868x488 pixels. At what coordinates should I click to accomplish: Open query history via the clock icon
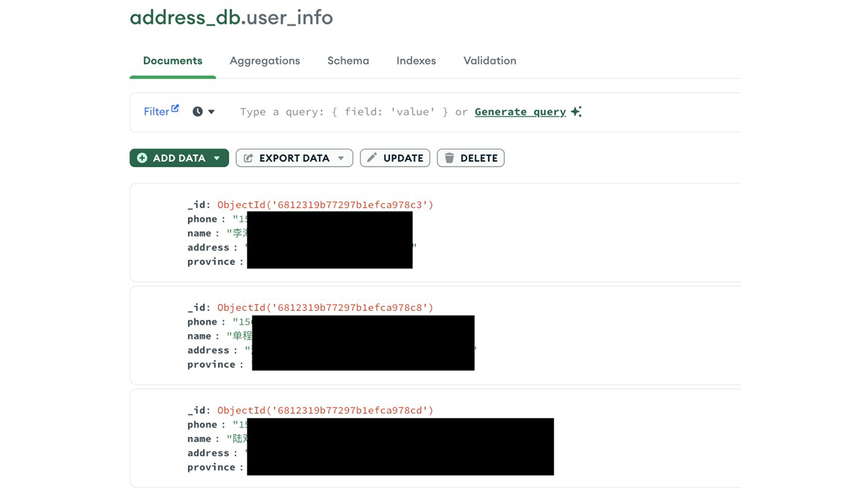197,112
